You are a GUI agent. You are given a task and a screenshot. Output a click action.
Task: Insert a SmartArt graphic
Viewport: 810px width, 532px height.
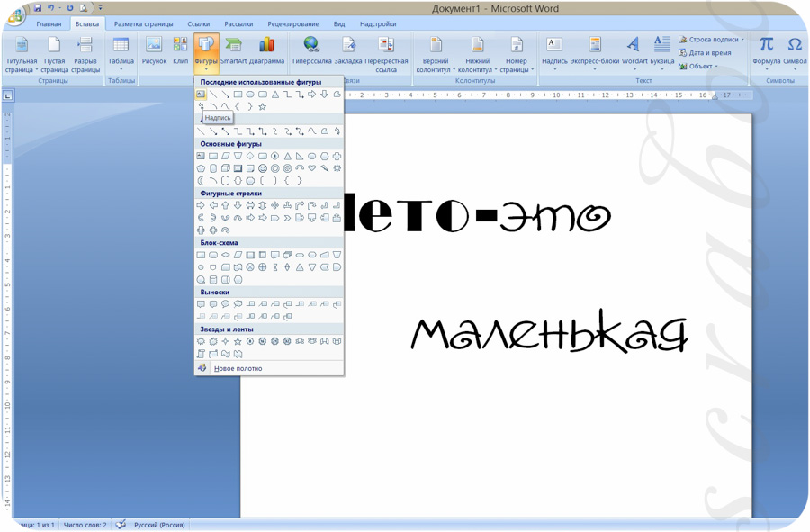[233, 50]
